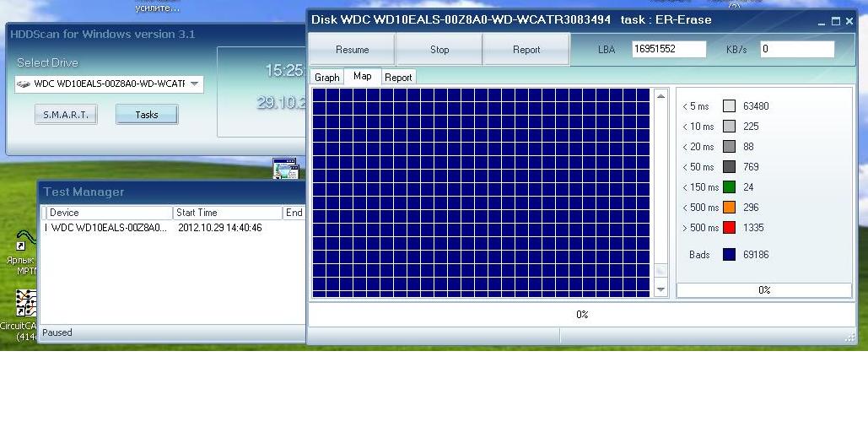This screenshot has height=443, width=868.
Task: Click the Bads count 69186
Action: click(x=756, y=255)
